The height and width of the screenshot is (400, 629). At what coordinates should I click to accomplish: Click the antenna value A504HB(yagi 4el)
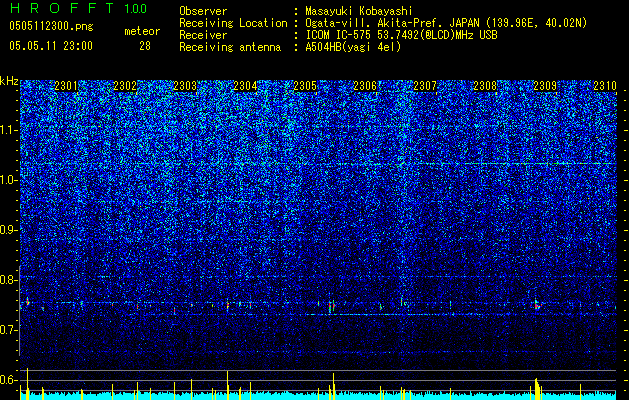coord(353,47)
